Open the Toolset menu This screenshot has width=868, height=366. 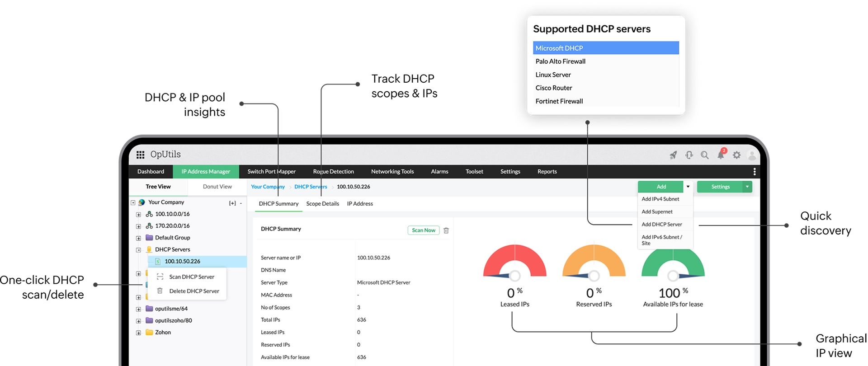(474, 172)
